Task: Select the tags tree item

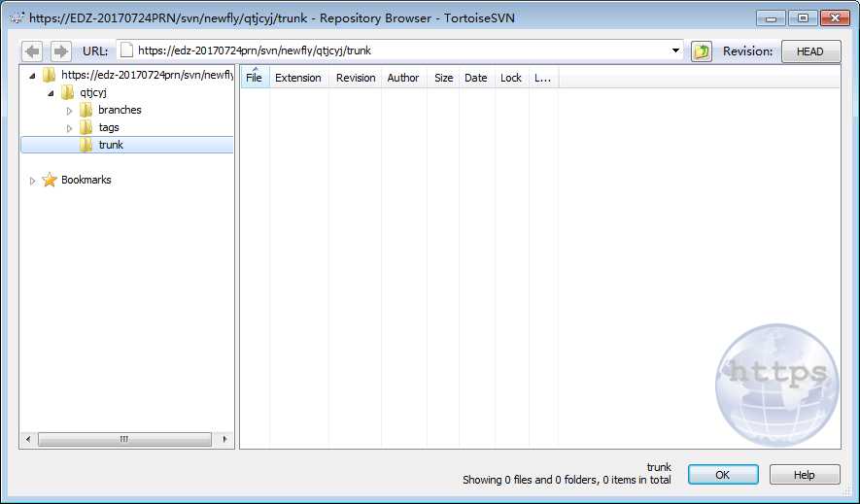Action: point(109,127)
